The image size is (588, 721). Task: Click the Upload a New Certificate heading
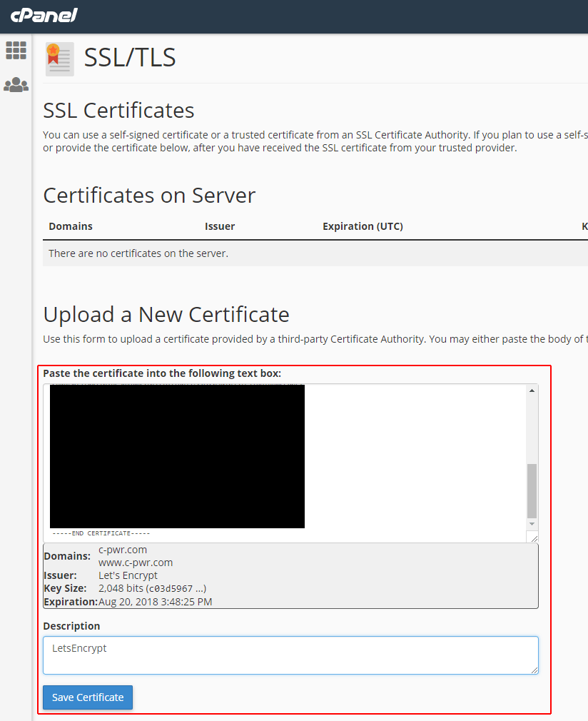click(x=166, y=315)
